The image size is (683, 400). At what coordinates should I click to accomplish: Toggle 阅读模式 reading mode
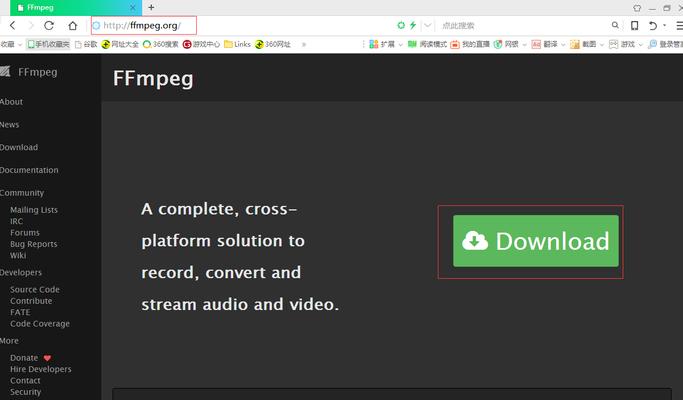(x=427, y=44)
